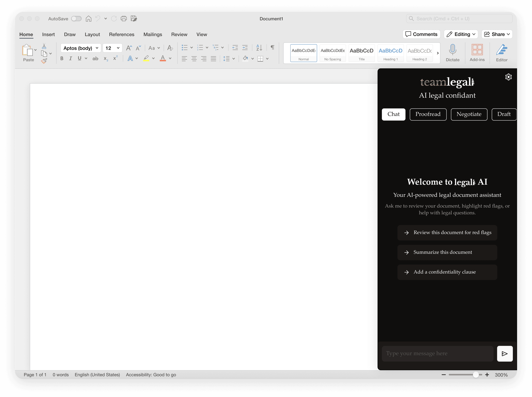Screen dimensions: 532x397
Task: Send the chat message
Action: 505,354
